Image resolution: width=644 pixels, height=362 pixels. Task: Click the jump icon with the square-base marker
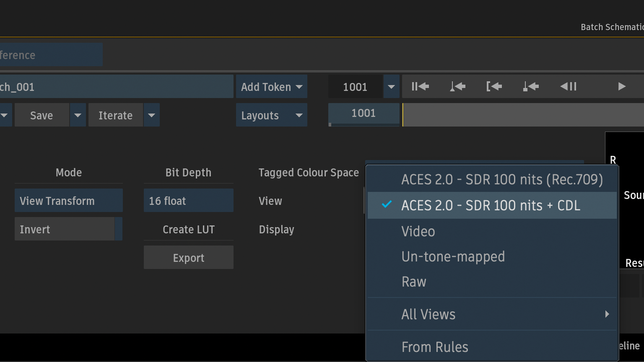[x=531, y=87]
